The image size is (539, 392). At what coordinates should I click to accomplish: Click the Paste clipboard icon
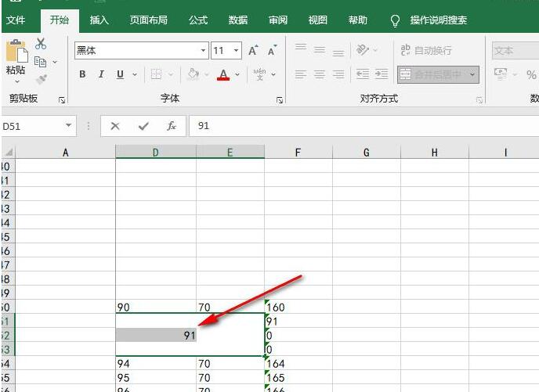(x=17, y=51)
